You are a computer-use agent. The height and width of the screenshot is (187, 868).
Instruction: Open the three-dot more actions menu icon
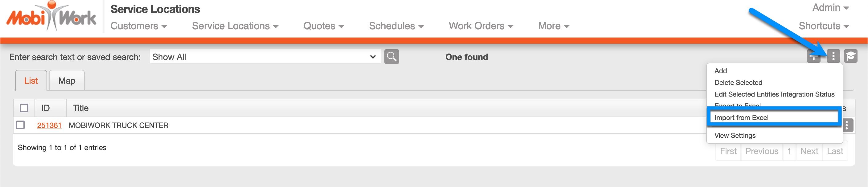point(833,56)
